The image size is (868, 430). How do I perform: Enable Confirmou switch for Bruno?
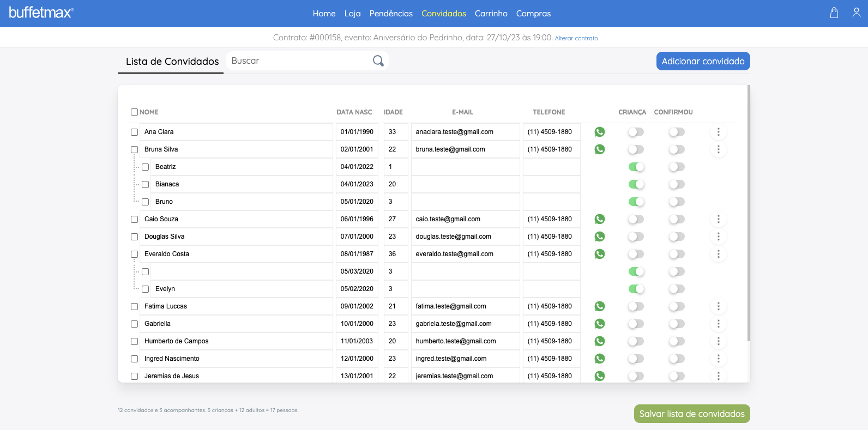click(677, 202)
